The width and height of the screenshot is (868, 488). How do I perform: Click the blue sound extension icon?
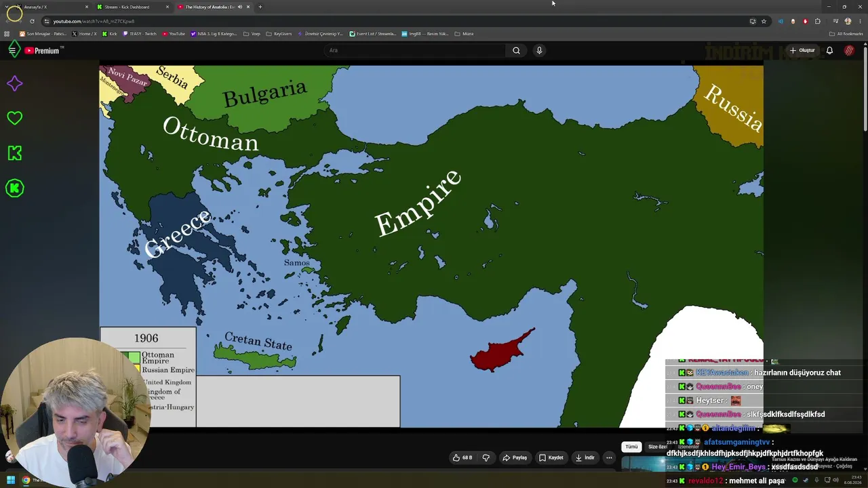(781, 21)
